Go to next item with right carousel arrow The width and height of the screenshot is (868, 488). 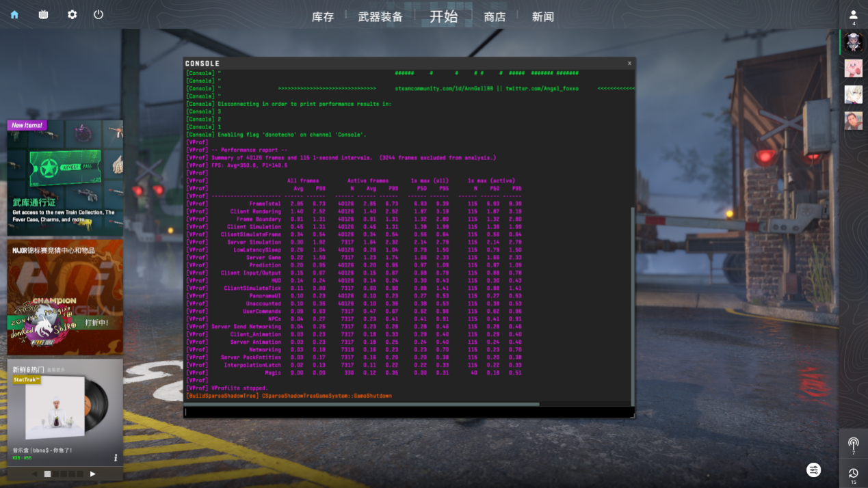93,474
